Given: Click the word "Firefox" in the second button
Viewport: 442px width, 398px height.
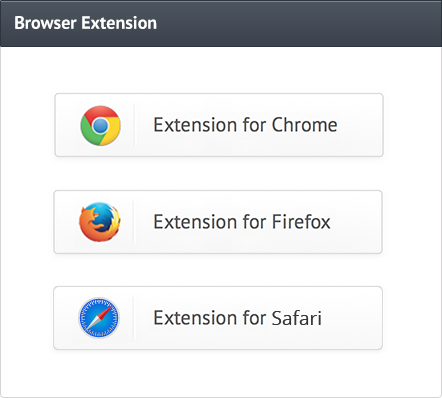Looking at the screenshot, I should (301, 222).
